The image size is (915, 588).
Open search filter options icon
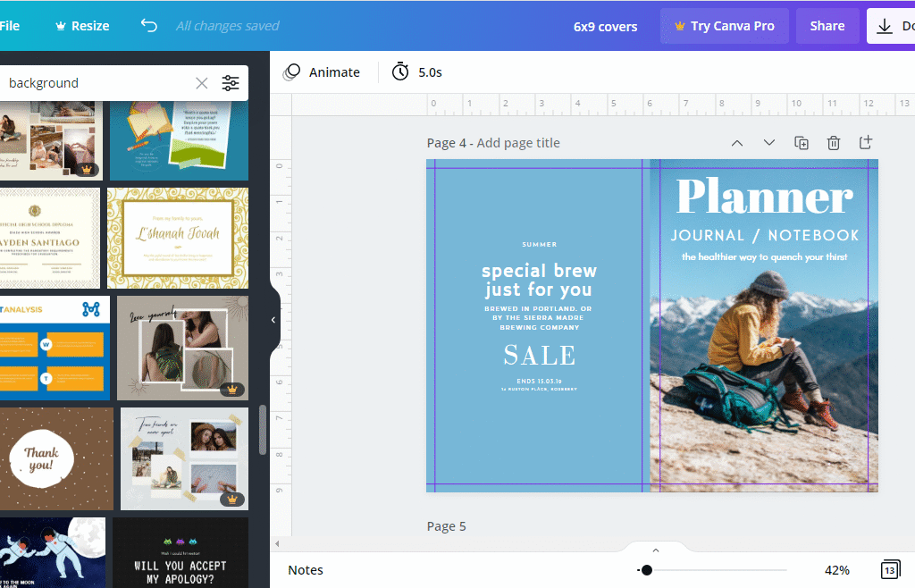[x=231, y=83]
